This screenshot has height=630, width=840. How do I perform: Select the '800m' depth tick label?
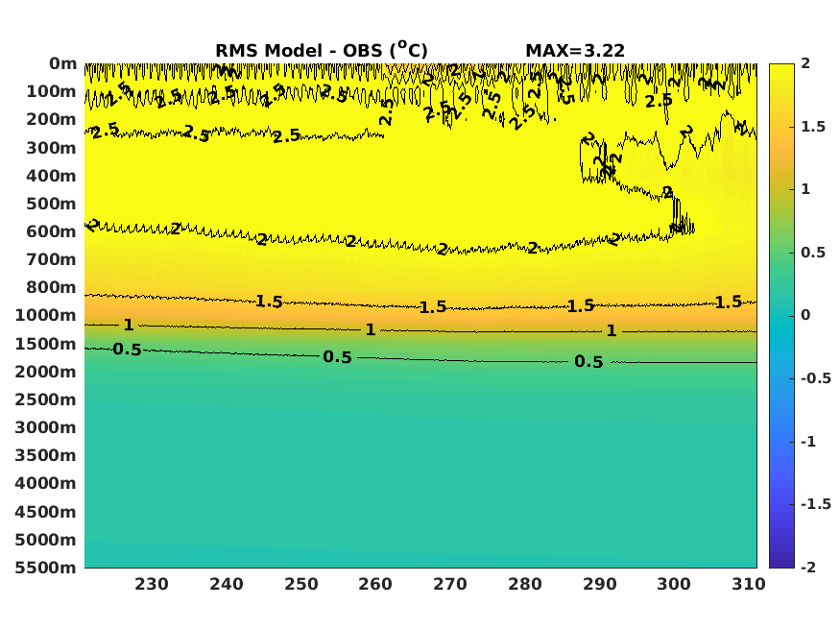(x=51, y=287)
